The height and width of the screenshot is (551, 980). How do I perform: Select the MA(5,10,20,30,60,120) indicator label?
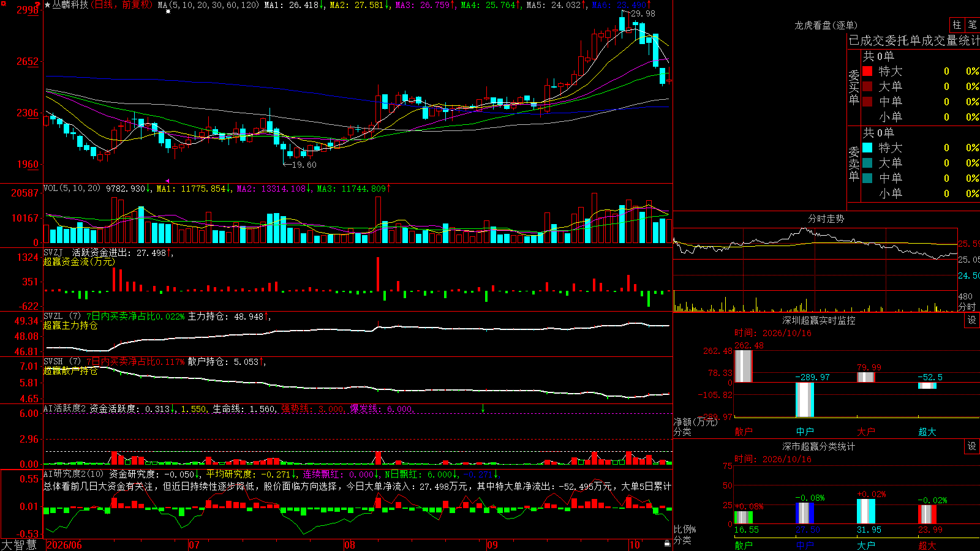pyautogui.click(x=208, y=5)
